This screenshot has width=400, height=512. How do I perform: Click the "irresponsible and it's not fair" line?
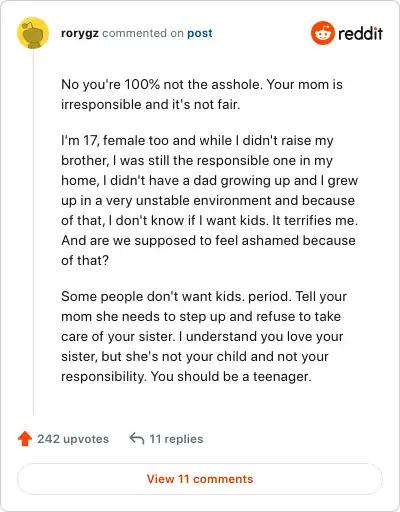150,104
